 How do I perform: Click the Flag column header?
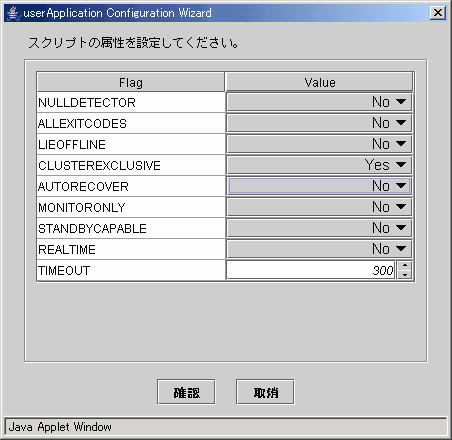click(x=131, y=82)
